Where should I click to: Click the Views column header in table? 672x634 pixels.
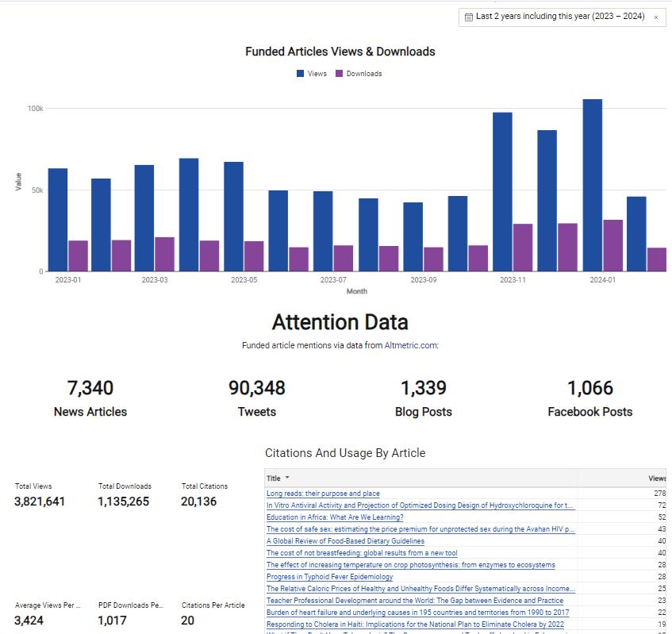coord(656,478)
